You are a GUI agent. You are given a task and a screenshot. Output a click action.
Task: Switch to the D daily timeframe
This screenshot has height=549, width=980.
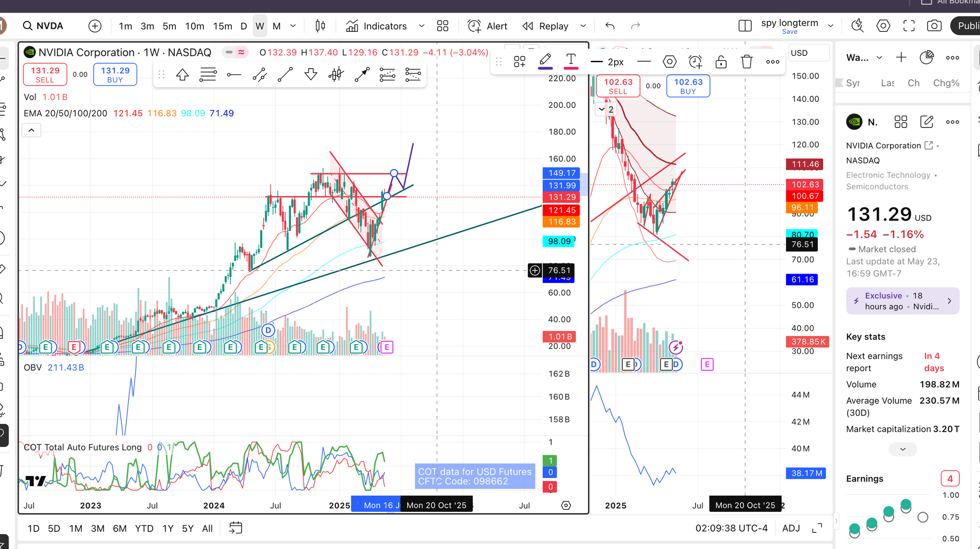click(244, 26)
